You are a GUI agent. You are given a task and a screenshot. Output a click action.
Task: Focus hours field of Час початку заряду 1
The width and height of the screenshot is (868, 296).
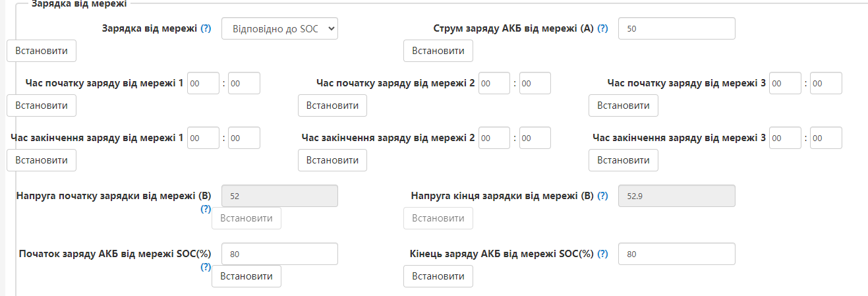pyautogui.click(x=203, y=83)
